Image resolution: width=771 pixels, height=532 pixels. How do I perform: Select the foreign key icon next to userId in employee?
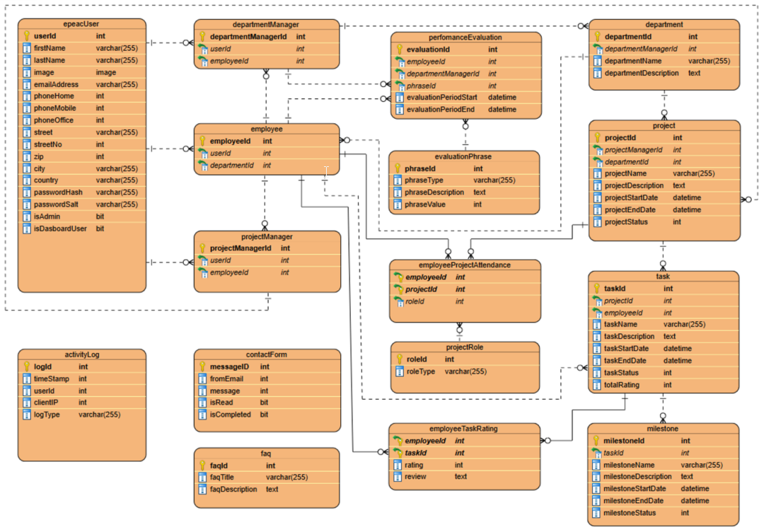(x=204, y=153)
